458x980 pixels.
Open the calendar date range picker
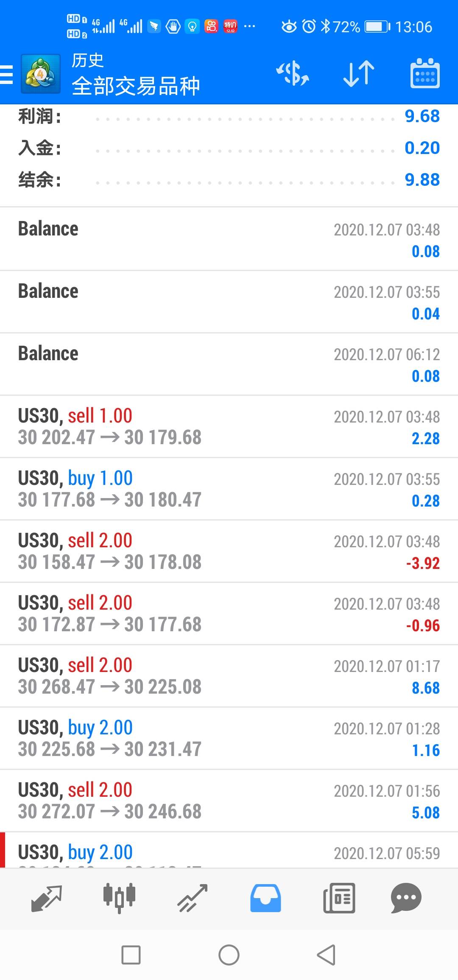click(x=425, y=74)
